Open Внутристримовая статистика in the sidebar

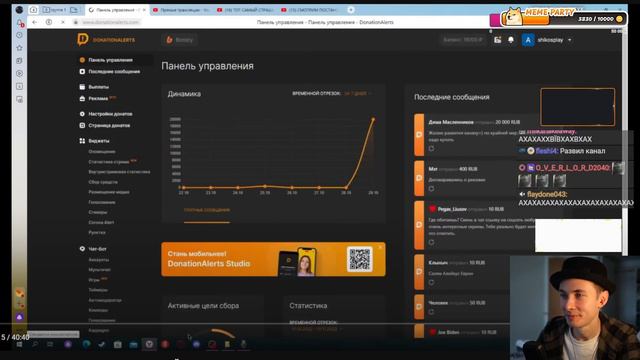click(x=119, y=172)
